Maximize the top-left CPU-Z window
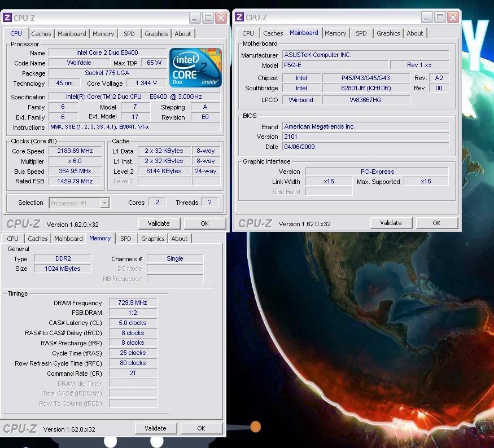494x448 pixels. tap(208, 18)
